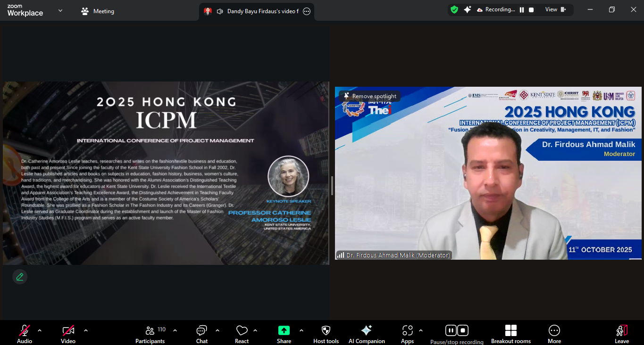The width and height of the screenshot is (644, 345).
Task: Click the divider handle between shared screen and video
Action: [x=332, y=185]
